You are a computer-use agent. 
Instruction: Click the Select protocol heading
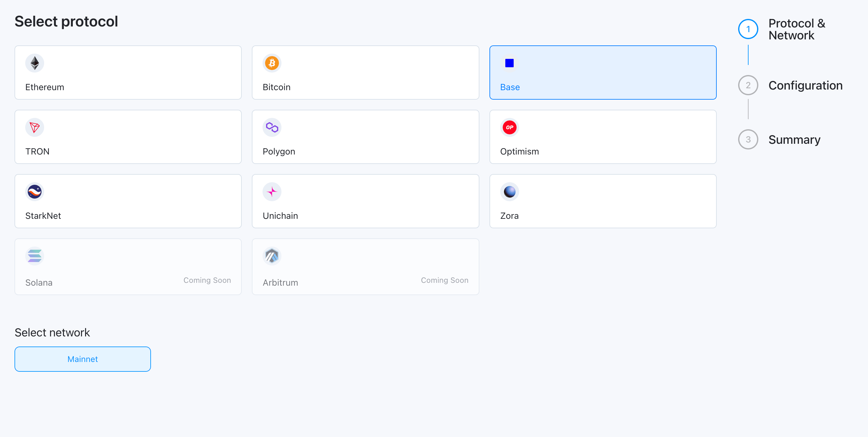tap(67, 21)
